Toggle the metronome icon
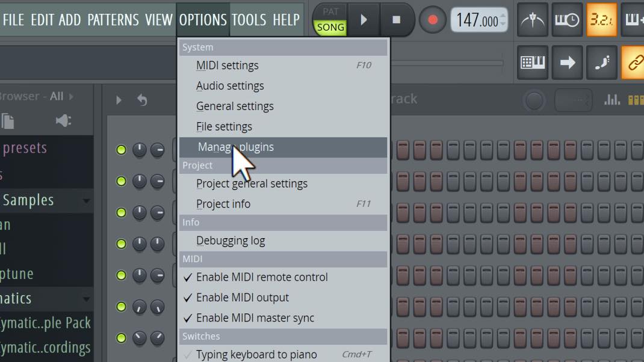This screenshot has width=644, height=362. tap(532, 20)
